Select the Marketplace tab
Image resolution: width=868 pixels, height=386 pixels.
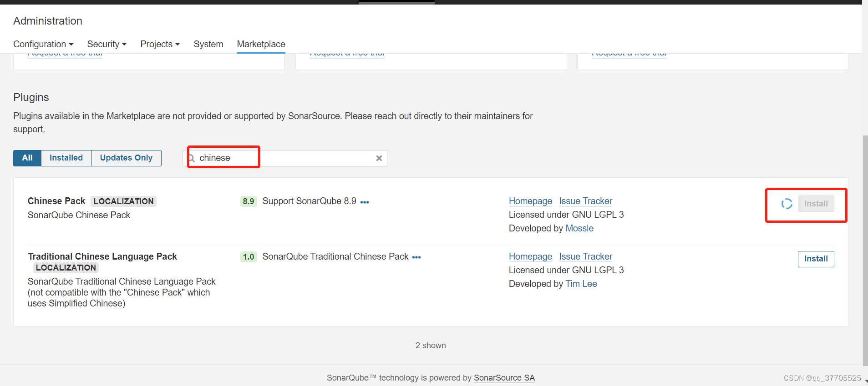pos(261,44)
